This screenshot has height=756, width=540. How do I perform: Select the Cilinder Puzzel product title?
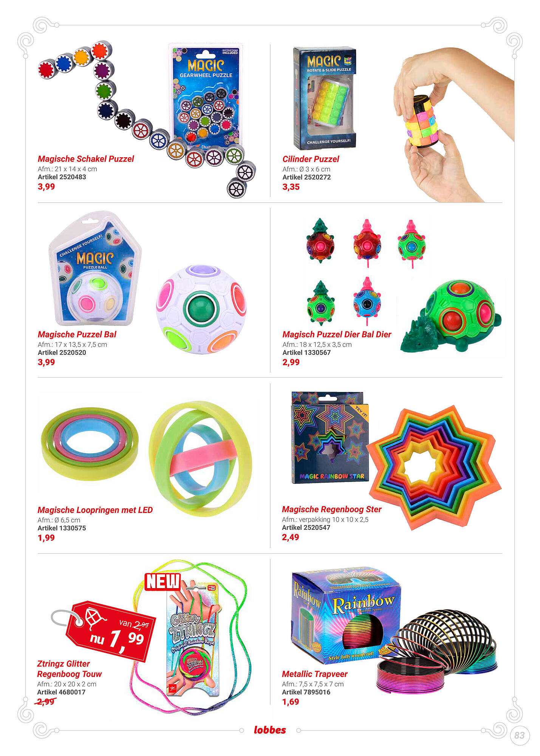pos(311,159)
